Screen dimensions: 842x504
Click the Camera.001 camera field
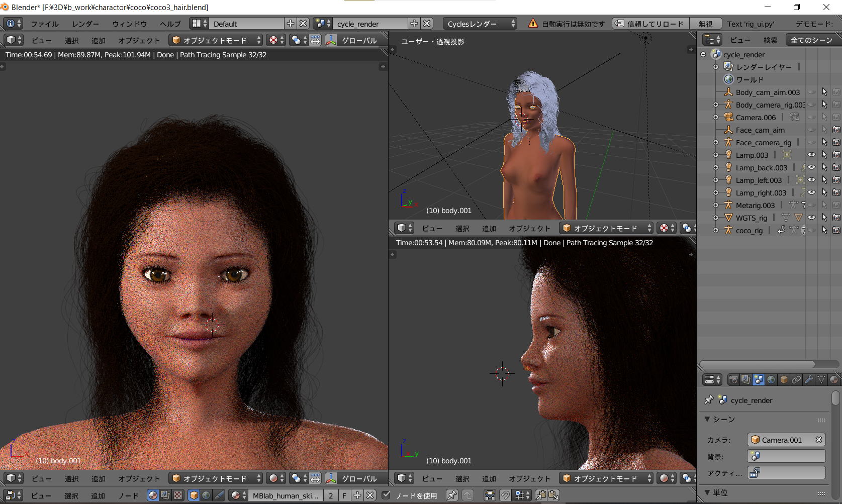(x=782, y=440)
